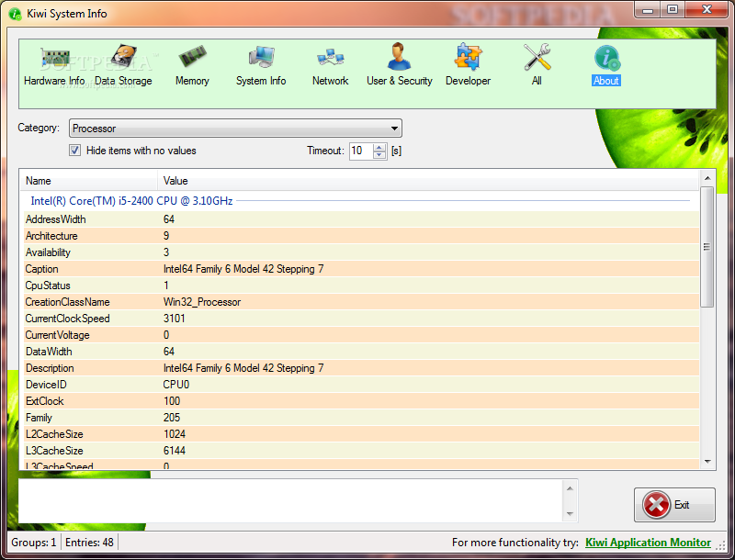Toggle Hide items with no values checkbox
Viewport: 735px width, 560px height.
pos(75,151)
